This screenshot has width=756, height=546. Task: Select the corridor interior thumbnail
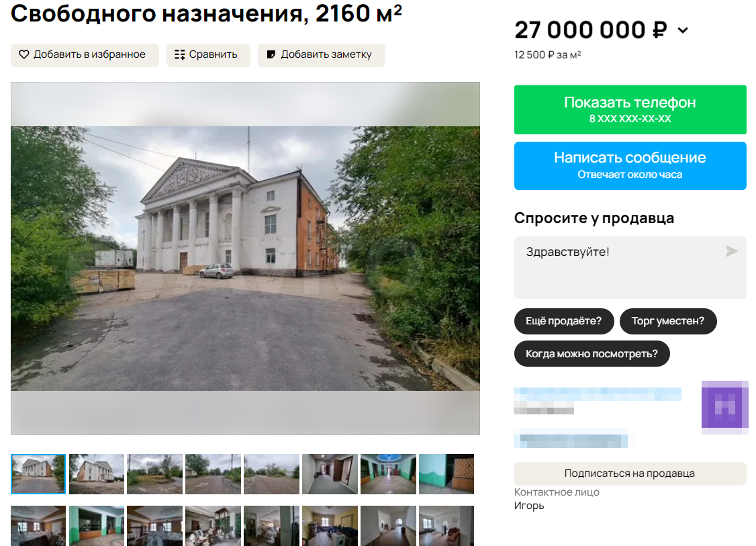[330, 474]
